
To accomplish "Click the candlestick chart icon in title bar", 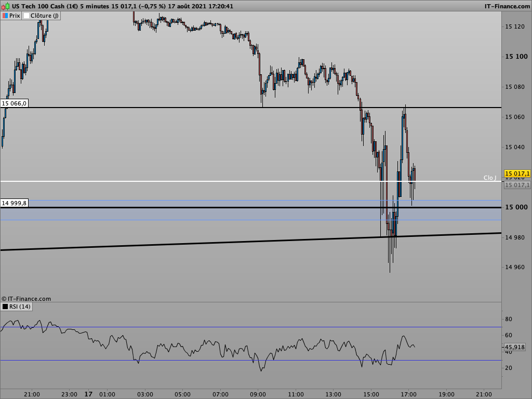I will click(x=6, y=6).
